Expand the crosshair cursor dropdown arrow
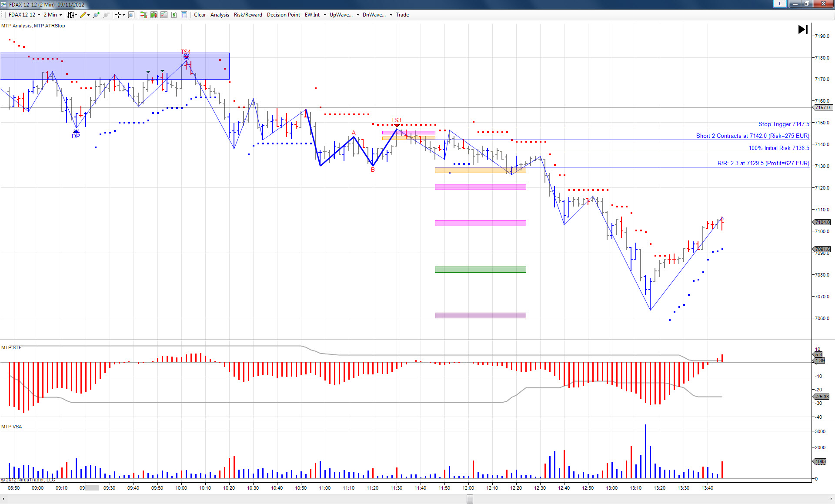Viewport: 835px width, 504px height. coord(124,15)
